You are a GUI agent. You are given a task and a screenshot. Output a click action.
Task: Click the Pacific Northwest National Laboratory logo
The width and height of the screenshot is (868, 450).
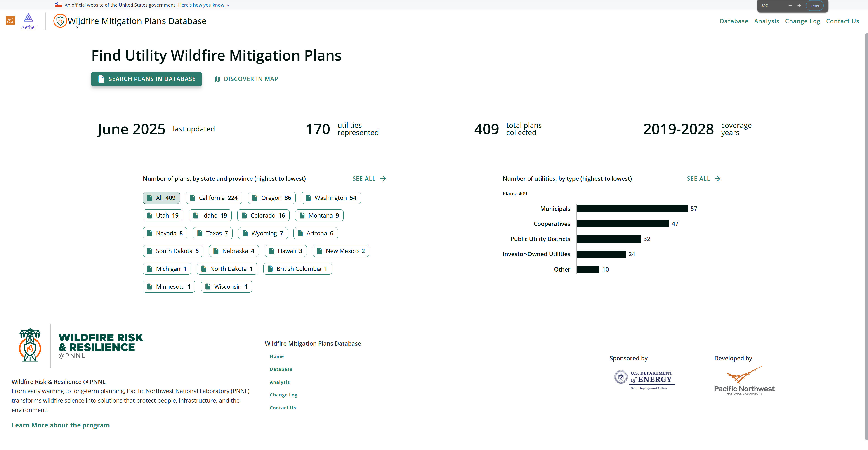tap(744, 381)
